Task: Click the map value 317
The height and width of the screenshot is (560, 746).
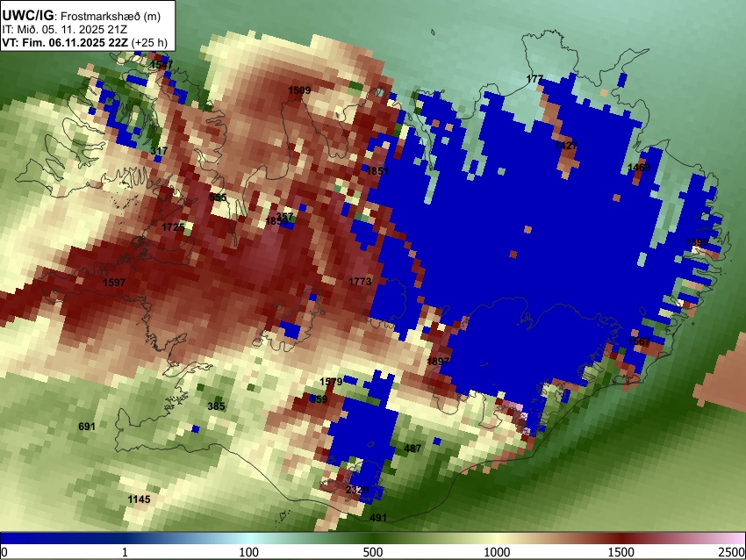Action: pos(159,151)
